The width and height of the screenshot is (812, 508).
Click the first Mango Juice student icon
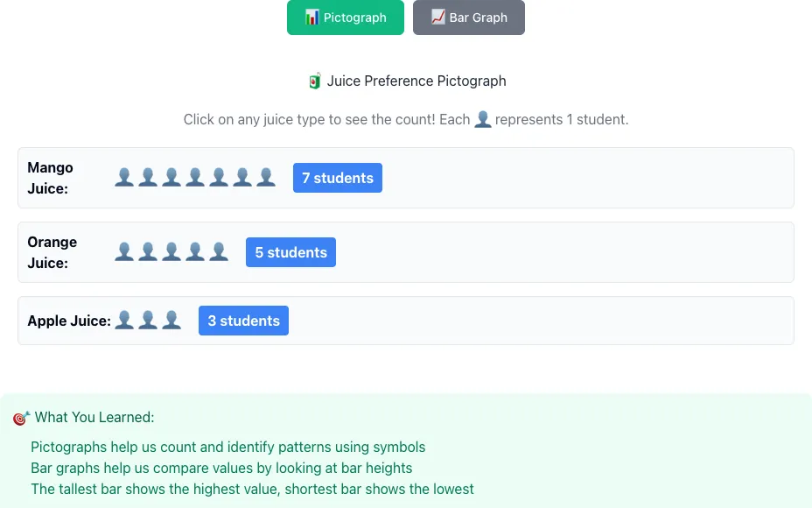[124, 177]
